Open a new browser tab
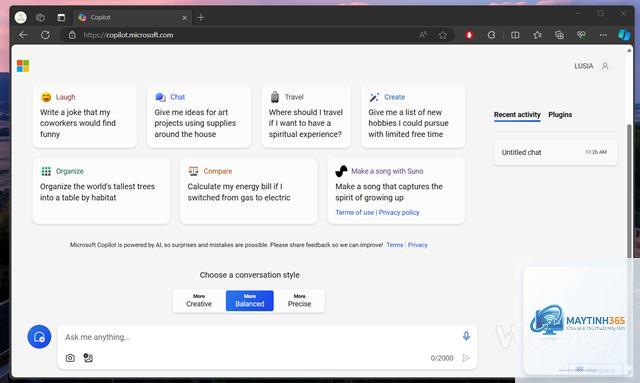Viewport: 640px width, 383px height. pyautogui.click(x=201, y=18)
